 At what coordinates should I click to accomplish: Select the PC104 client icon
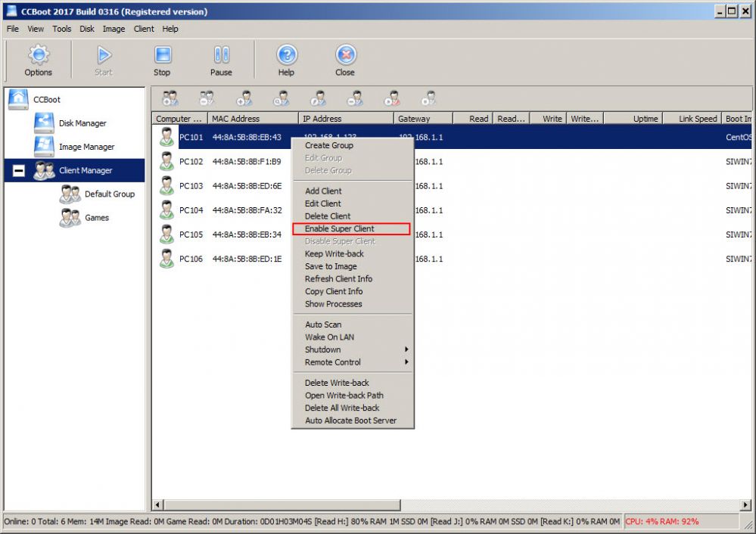tap(166, 210)
